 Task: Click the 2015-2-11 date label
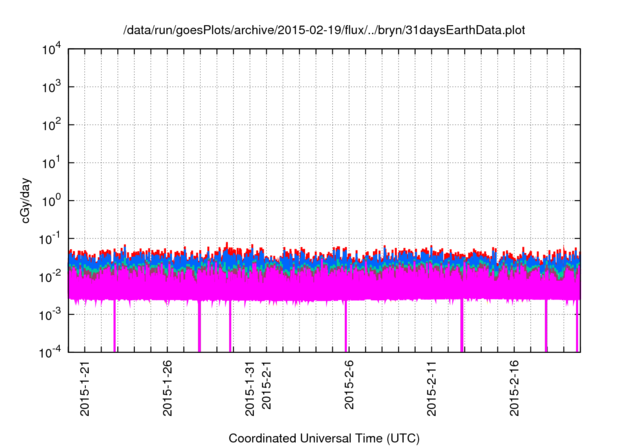click(x=431, y=388)
